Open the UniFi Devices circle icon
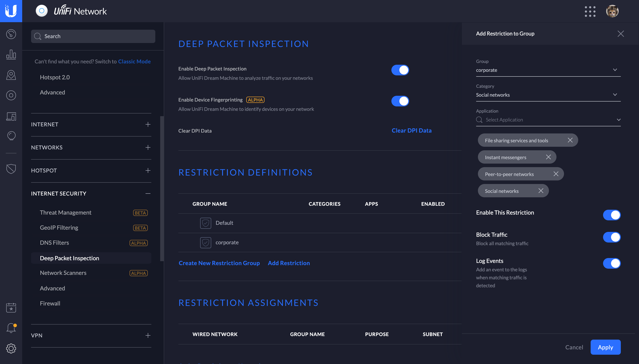The height and width of the screenshot is (364, 639). coord(11,95)
